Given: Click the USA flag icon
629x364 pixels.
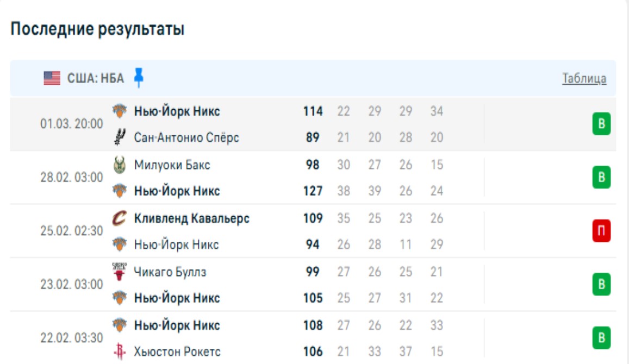Looking at the screenshot, I should pyautogui.click(x=52, y=78).
